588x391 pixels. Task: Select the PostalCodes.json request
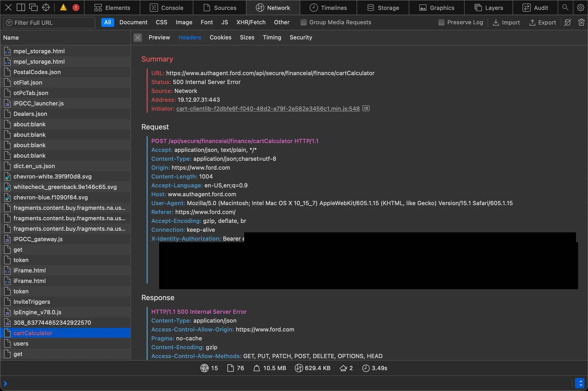point(65,72)
